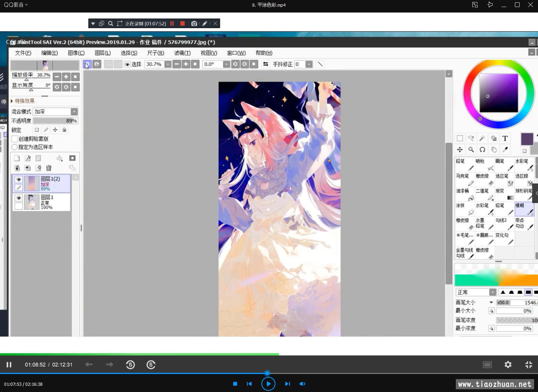This screenshot has height=392, width=538.
Task: Select the 指定为选区样本 radio option
Action: 15,147
